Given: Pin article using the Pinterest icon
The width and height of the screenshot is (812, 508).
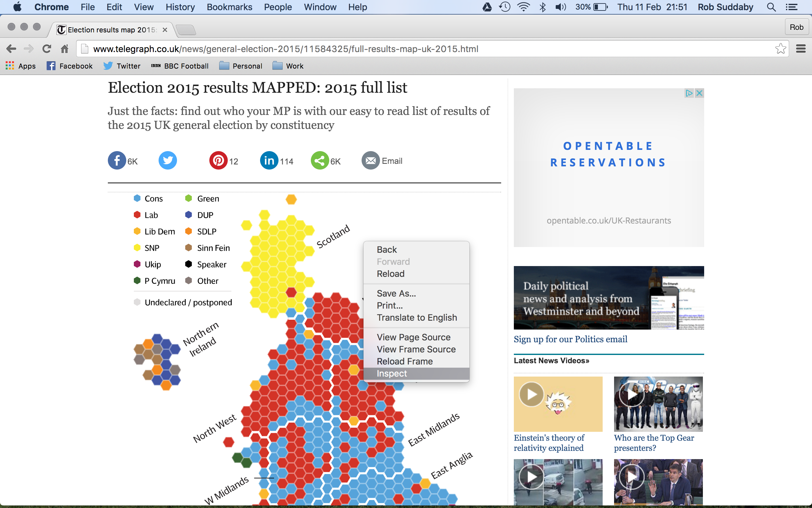Looking at the screenshot, I should (x=219, y=161).
